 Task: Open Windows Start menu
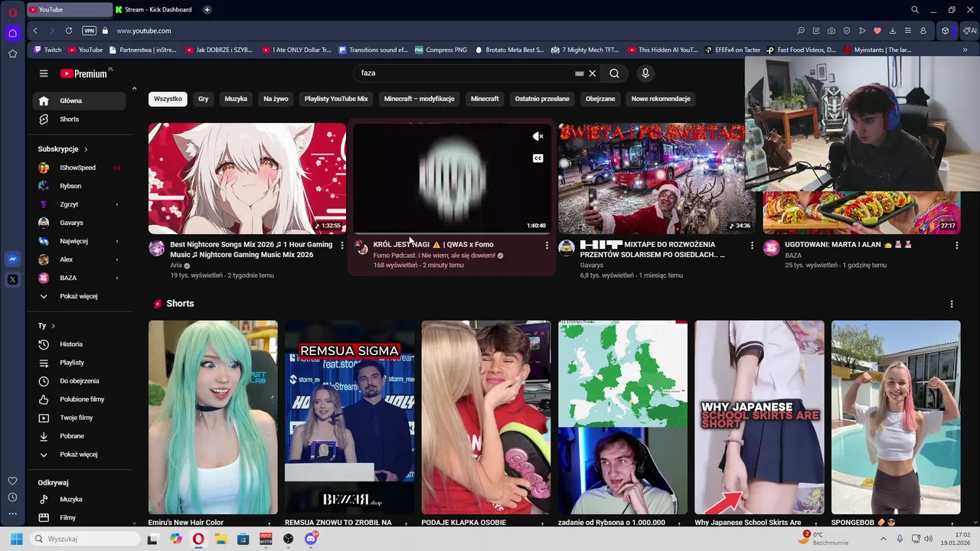(x=16, y=539)
